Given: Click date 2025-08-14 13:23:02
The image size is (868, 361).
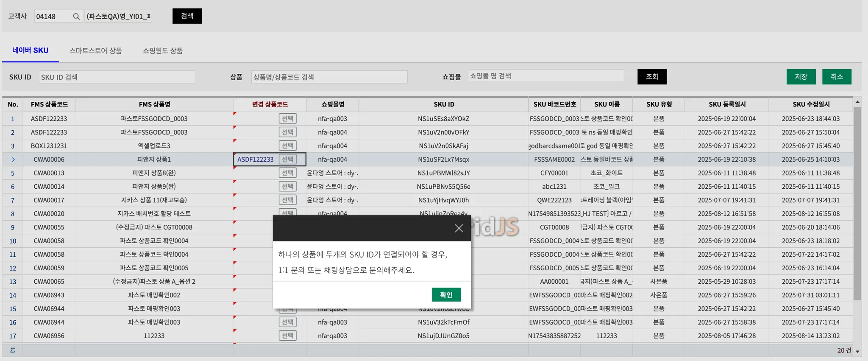Looking at the screenshot, I should click(x=811, y=336).
